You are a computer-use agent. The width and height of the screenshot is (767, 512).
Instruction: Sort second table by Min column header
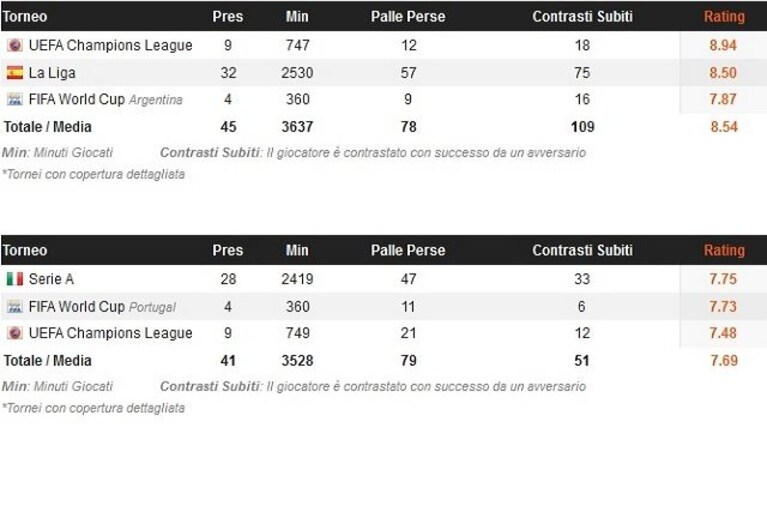[297, 250]
